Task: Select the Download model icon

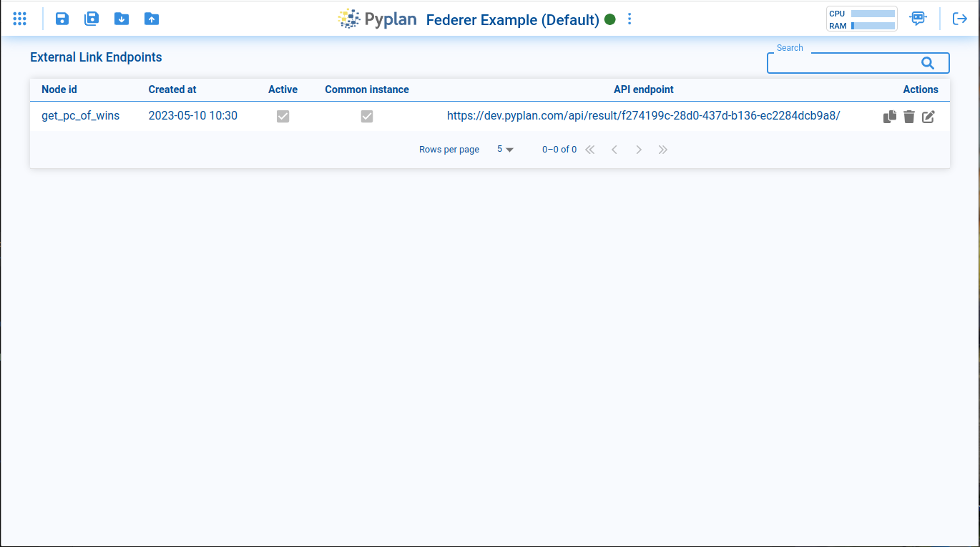Action: tap(122, 19)
